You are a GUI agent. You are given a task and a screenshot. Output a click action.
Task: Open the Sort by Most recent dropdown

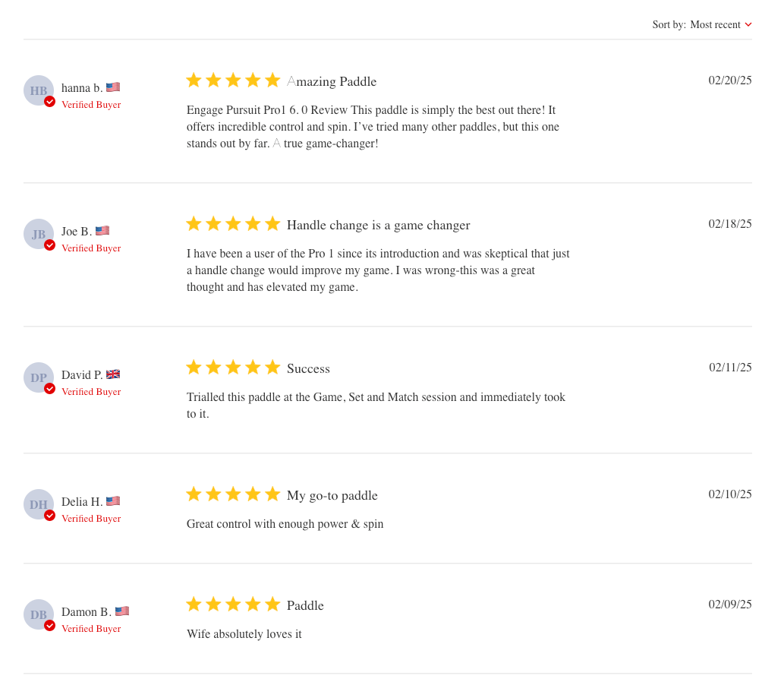coord(714,25)
